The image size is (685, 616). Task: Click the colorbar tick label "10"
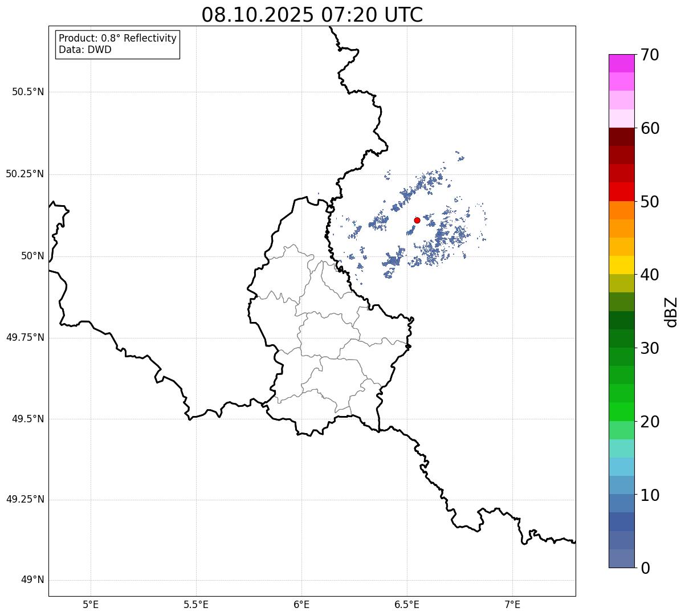click(650, 495)
